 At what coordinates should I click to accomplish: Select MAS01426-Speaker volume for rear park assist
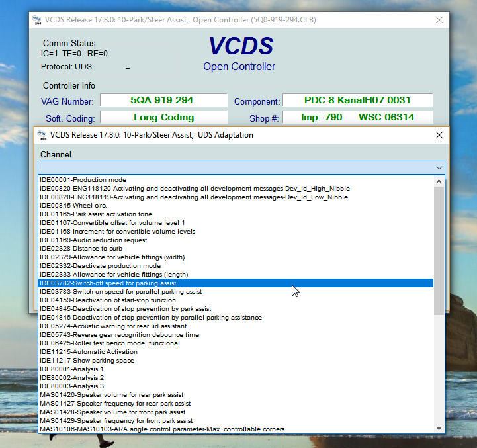click(x=111, y=395)
